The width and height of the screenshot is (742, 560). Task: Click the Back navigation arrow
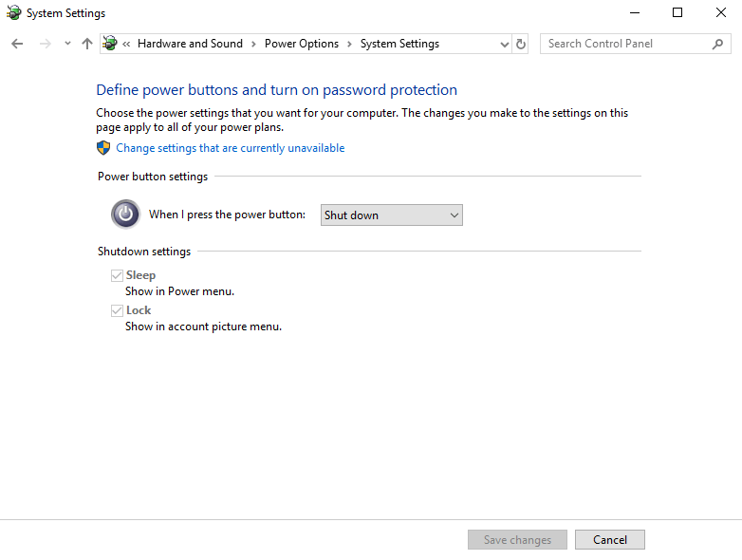17,44
